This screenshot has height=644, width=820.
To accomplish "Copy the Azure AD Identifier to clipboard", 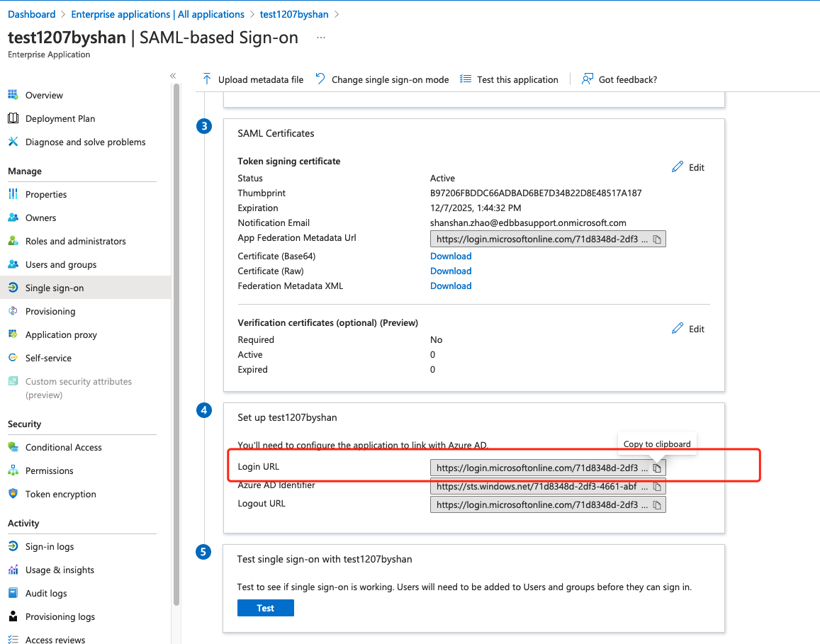I will (x=658, y=487).
